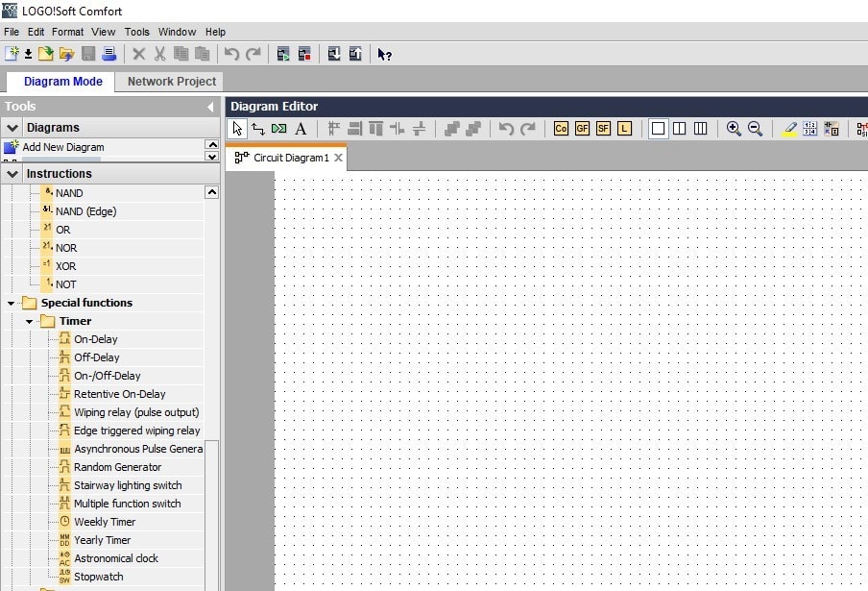
Task: Set LOGO! to RUN mode with green play icon
Action: pos(283,54)
